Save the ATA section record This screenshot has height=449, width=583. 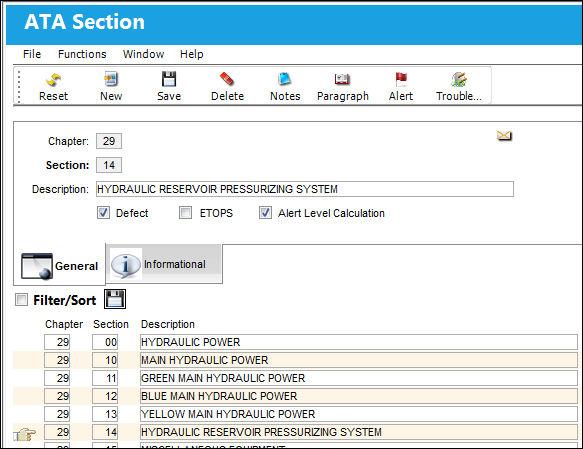[169, 79]
